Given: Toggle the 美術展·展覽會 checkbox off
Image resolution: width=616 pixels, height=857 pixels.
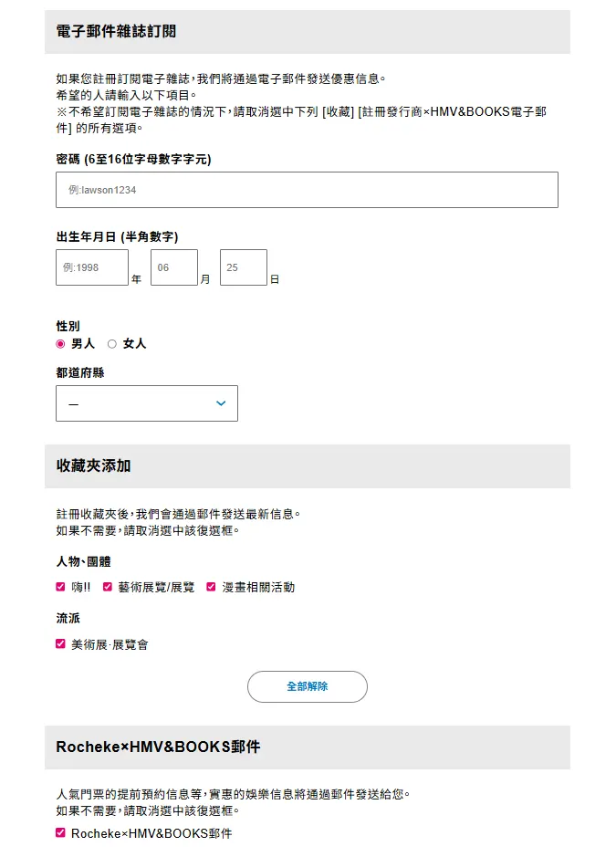Looking at the screenshot, I should tap(60, 643).
